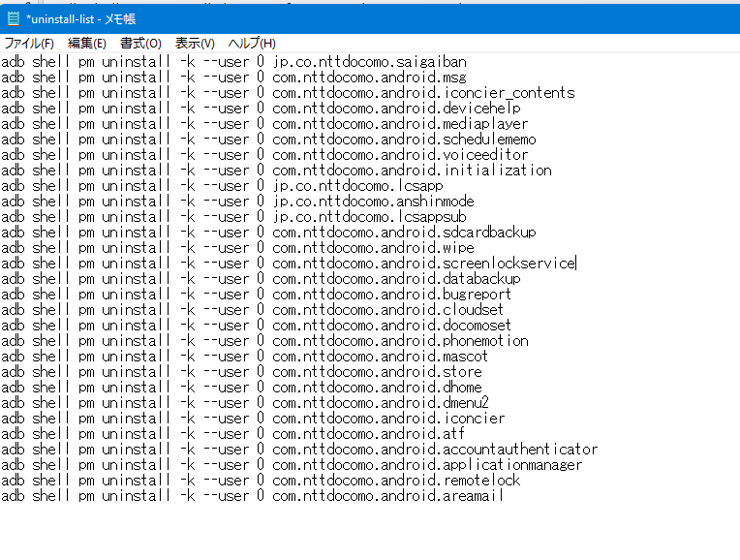
Task: Click the com.nttdocomo.android.sdcardbackup line
Action: pyautogui.click(x=268, y=233)
